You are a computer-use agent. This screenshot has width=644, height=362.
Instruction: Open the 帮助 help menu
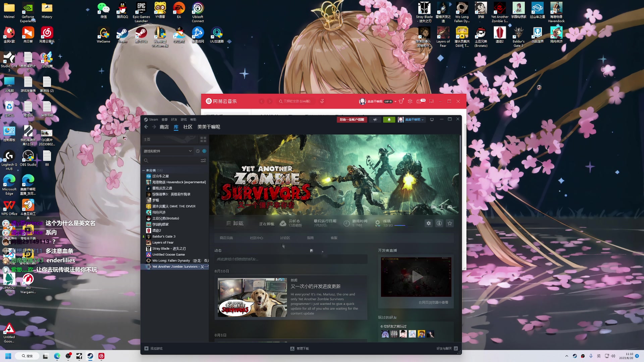pyautogui.click(x=193, y=120)
